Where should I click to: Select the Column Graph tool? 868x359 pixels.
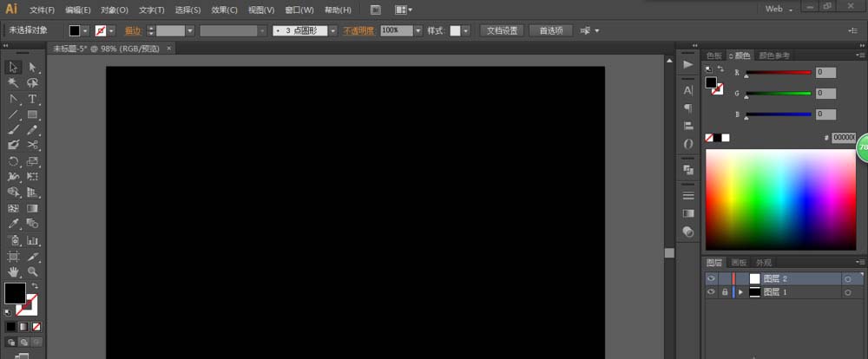[x=33, y=240]
